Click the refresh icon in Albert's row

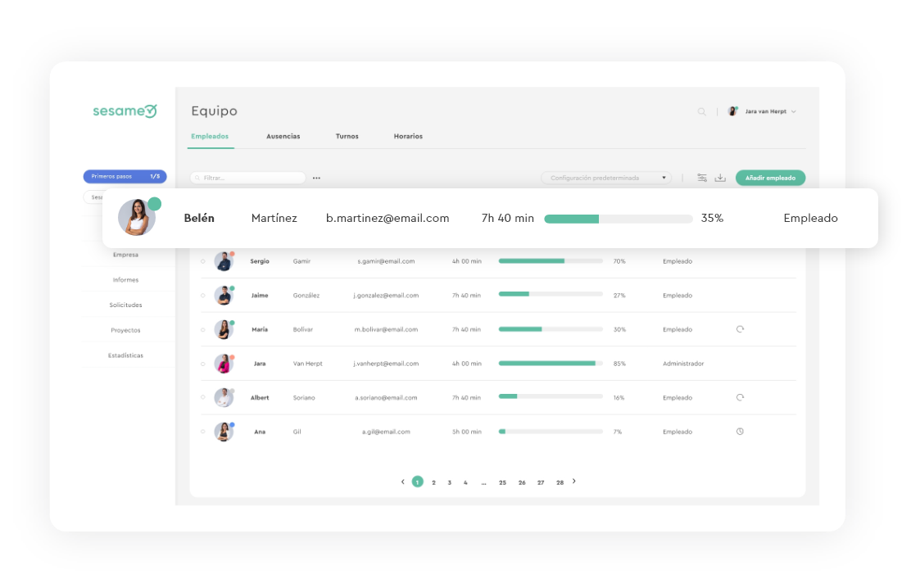[740, 398]
